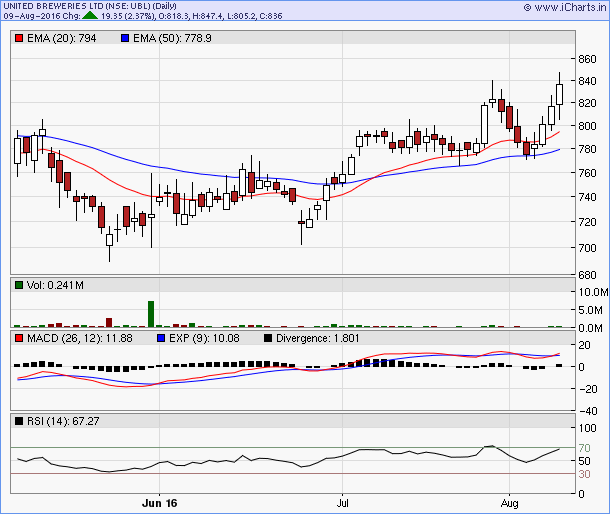This screenshot has height=514, width=610.
Task: Click the red EMA (20) legend swatch
Action: point(19,38)
